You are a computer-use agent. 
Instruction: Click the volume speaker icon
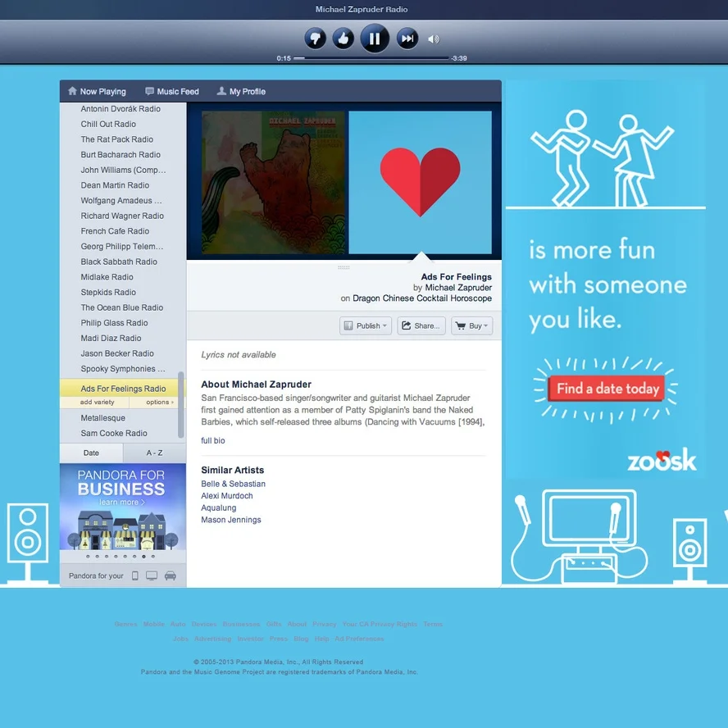click(x=433, y=39)
